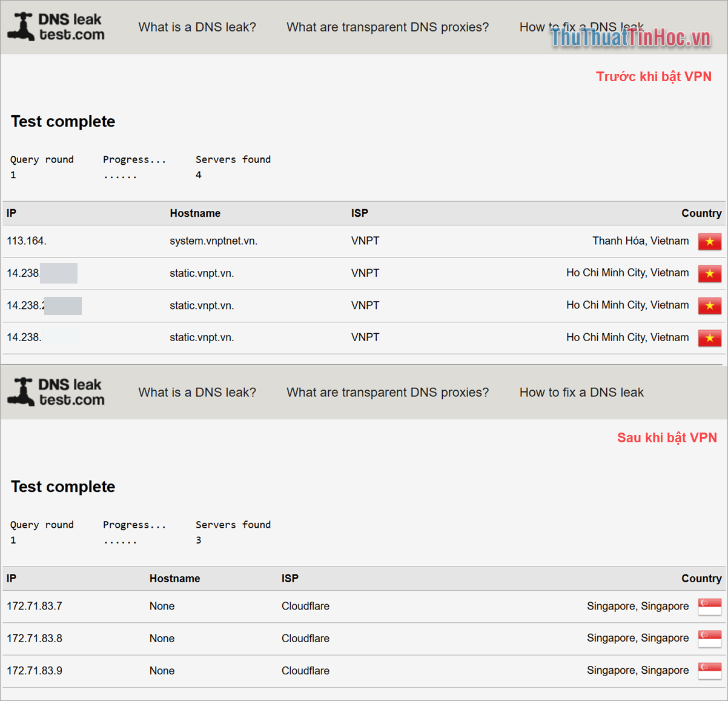Open 'What is a DNS leak?' above Cloudflare results
Screen dimensions: 728x701
[x=197, y=393]
